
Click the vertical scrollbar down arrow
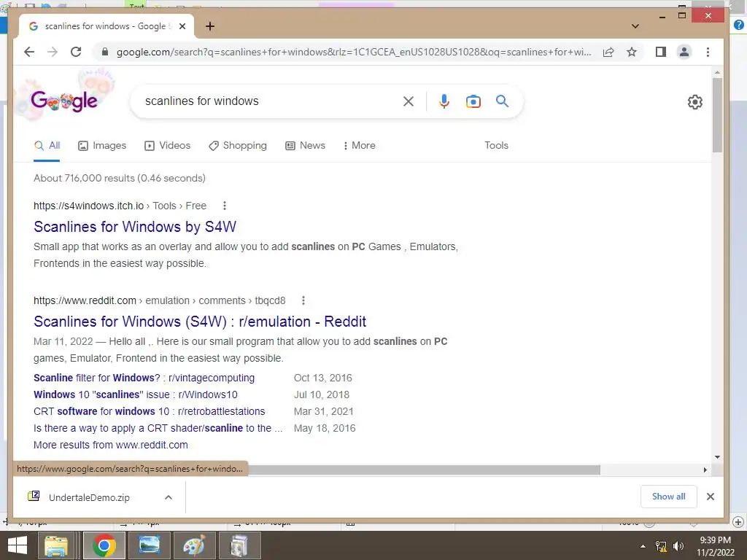click(717, 457)
